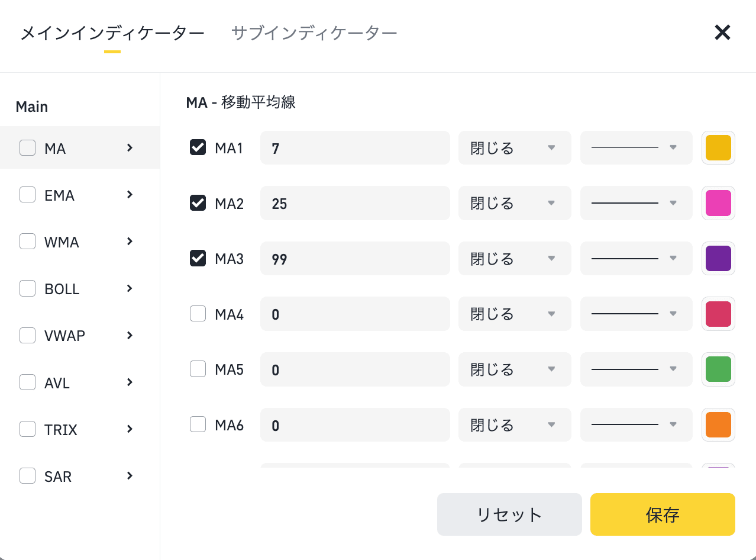The height and width of the screenshot is (560, 756).
Task: Expand the VWAP indicator chevron arrow
Action: 130,335
